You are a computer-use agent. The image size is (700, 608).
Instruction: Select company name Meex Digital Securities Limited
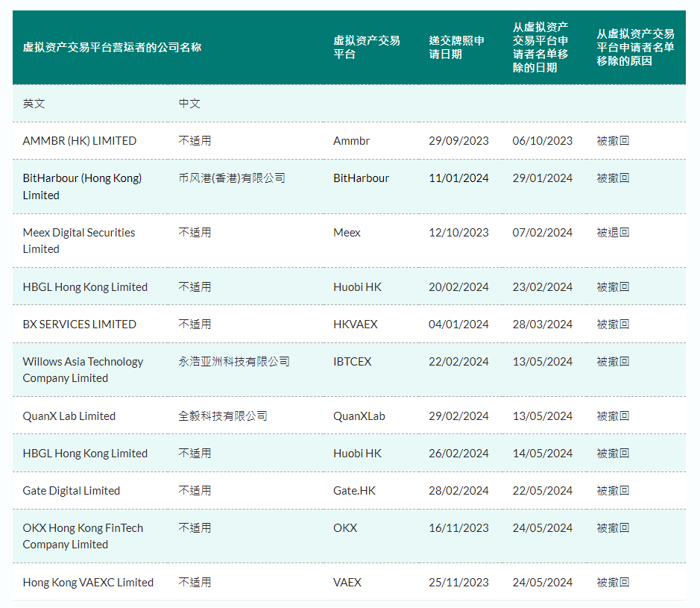click(x=78, y=241)
